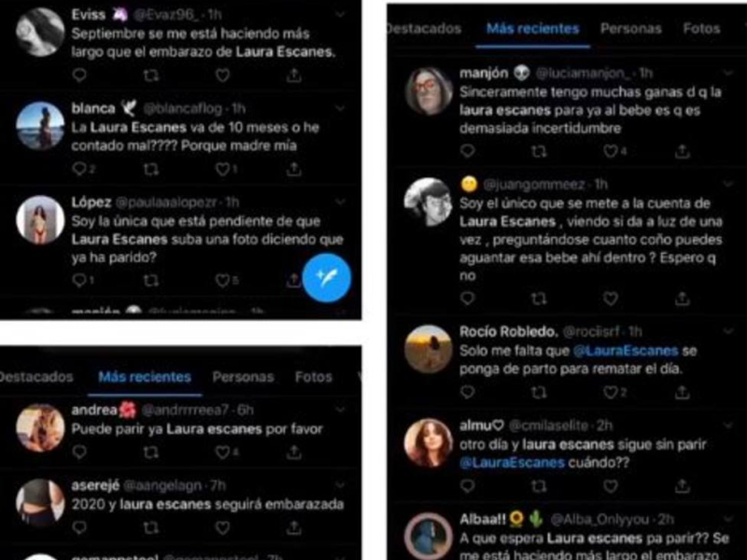The width and height of the screenshot is (747, 560).
Task: View Albaa!!'s profile avatar
Action: pyautogui.click(x=429, y=535)
